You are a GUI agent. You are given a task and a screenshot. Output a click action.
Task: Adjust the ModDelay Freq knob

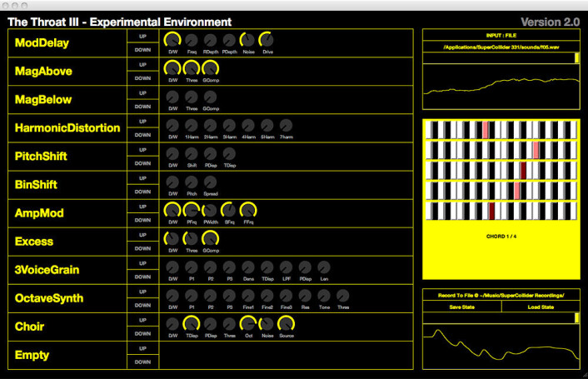(192, 41)
